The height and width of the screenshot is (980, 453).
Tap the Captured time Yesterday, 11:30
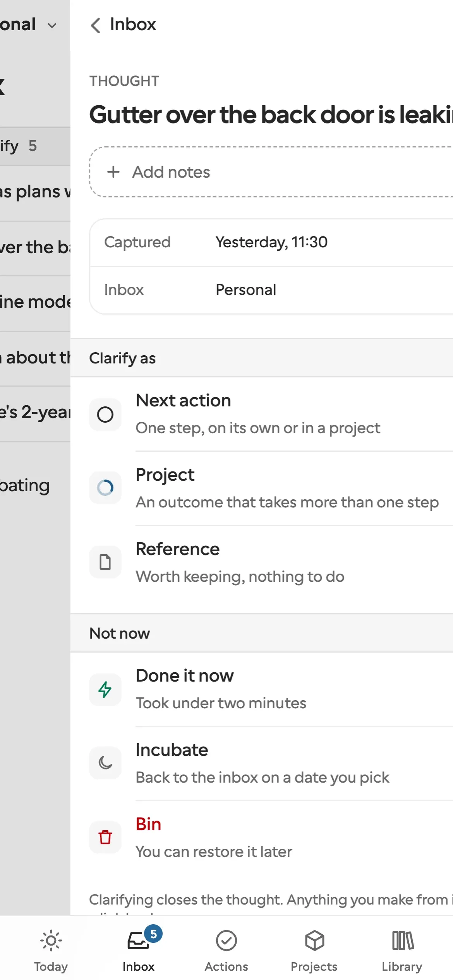pyautogui.click(x=271, y=242)
